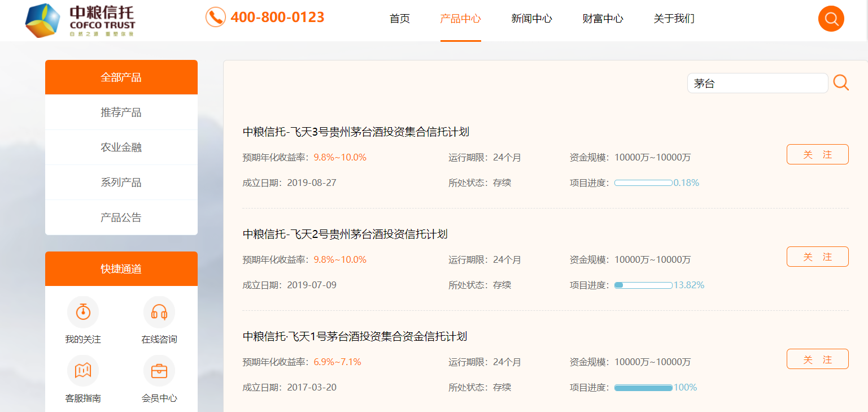868x412 pixels.
Task: Select 推荐产品 in the sidebar
Action: [121, 112]
